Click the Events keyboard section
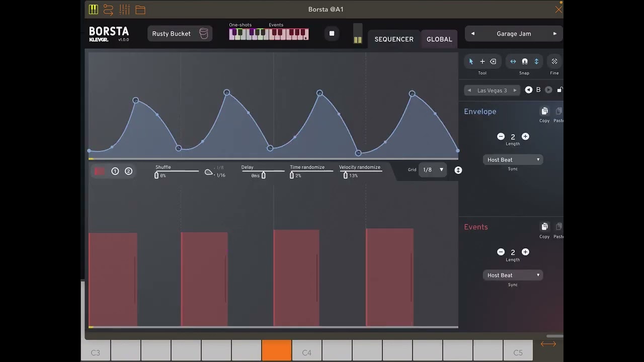Image resolution: width=644 pixels, height=362 pixels. point(289,34)
